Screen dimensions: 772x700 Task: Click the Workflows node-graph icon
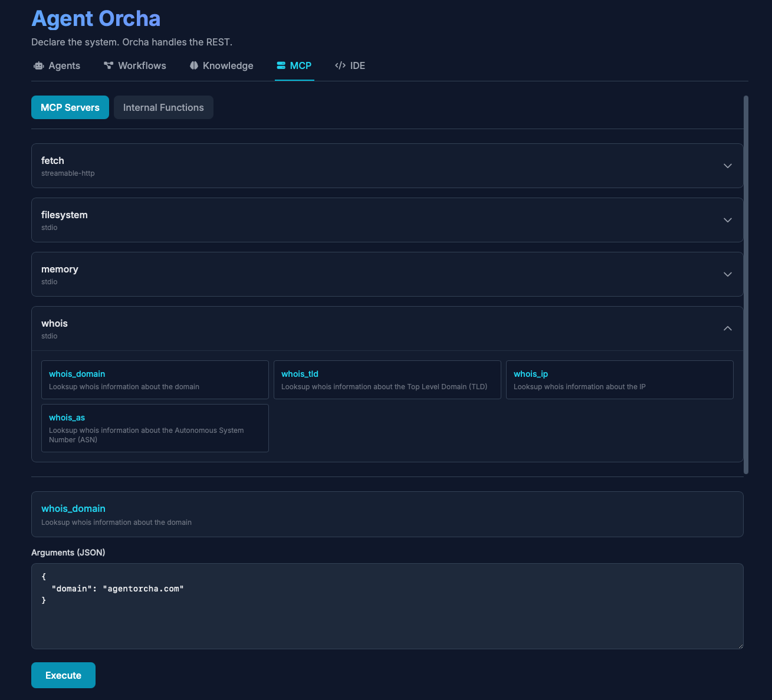(109, 65)
